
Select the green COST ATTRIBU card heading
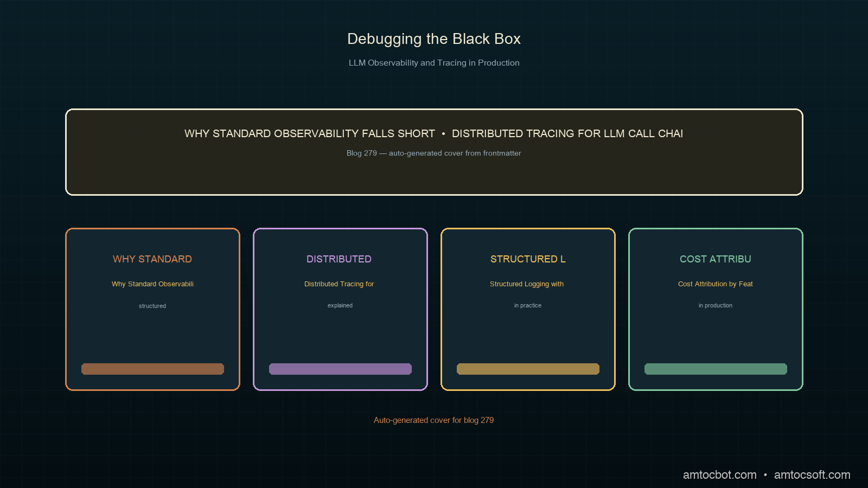tap(716, 259)
